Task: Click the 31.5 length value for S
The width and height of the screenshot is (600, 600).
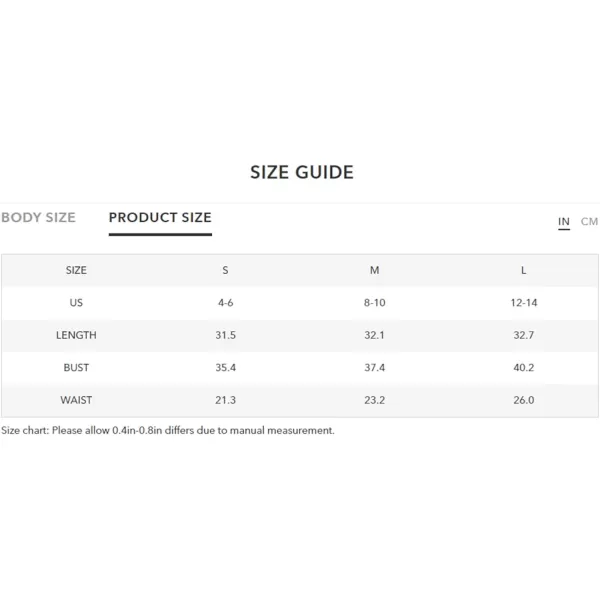Action: (x=225, y=335)
